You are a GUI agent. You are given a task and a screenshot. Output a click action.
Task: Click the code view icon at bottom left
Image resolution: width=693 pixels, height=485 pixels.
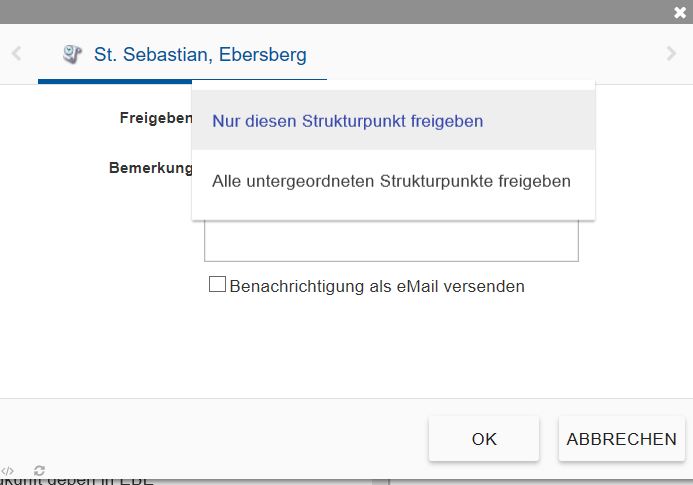point(8,471)
